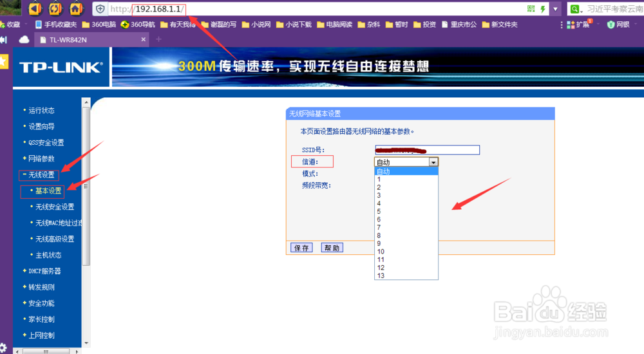Select 无线安全设置 submenu item
This screenshot has height=354, width=644.
[x=55, y=207]
